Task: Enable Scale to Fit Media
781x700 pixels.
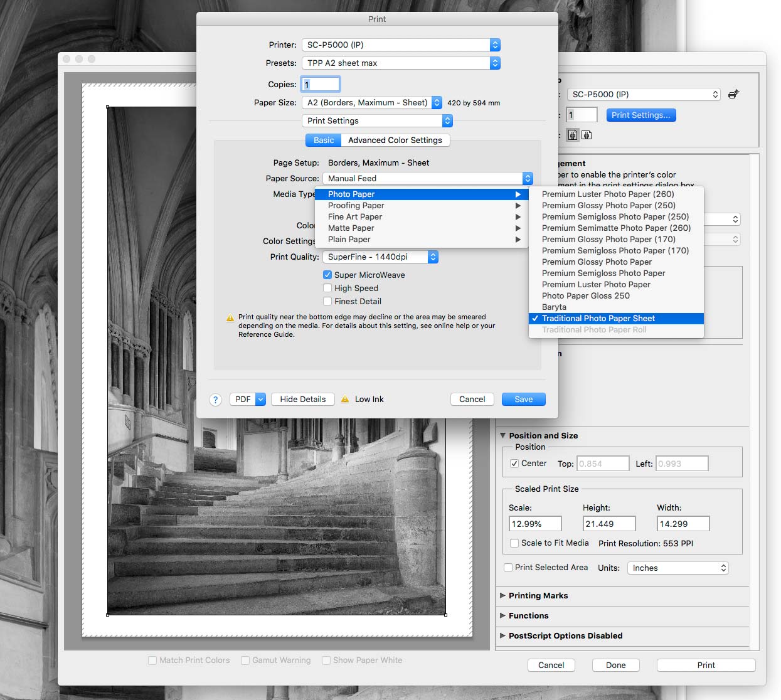Action: click(x=514, y=543)
